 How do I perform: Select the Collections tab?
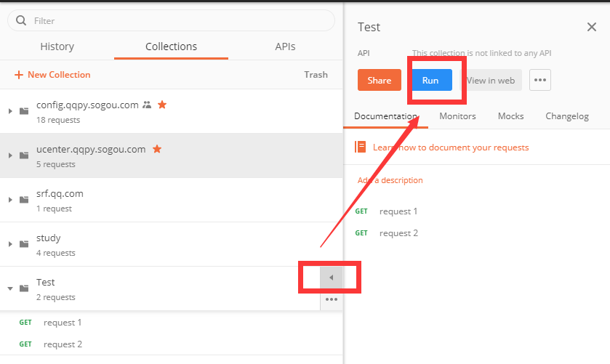[171, 46]
